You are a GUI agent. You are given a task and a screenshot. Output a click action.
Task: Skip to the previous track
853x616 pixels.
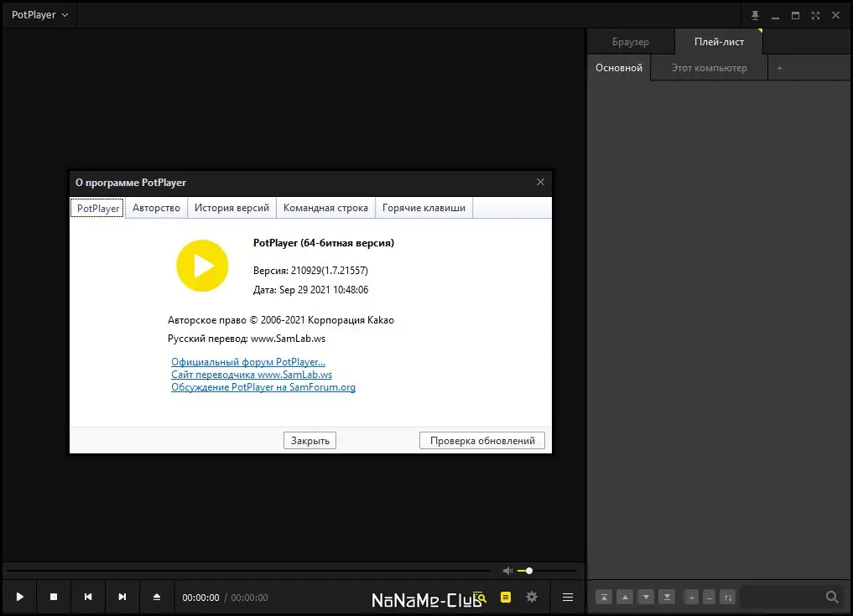click(88, 597)
